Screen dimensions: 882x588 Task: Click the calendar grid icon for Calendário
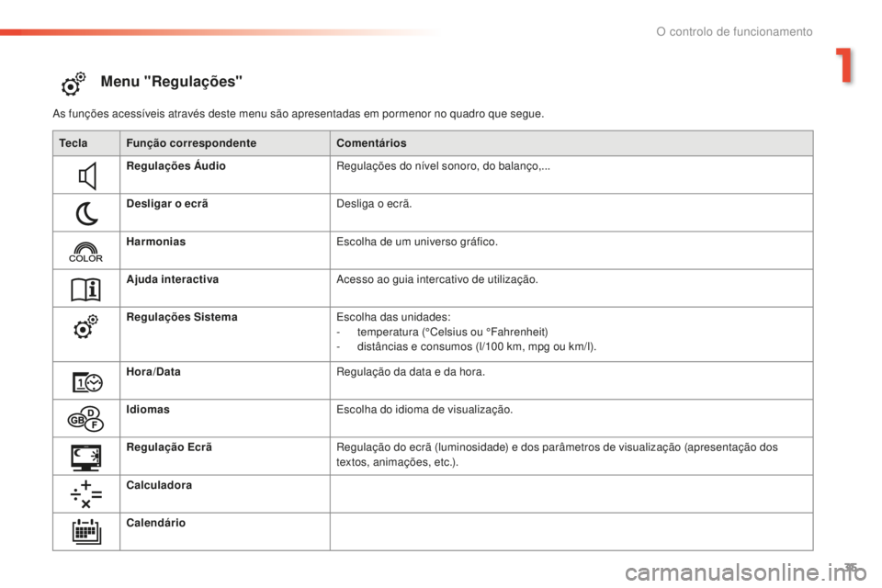[x=86, y=531]
